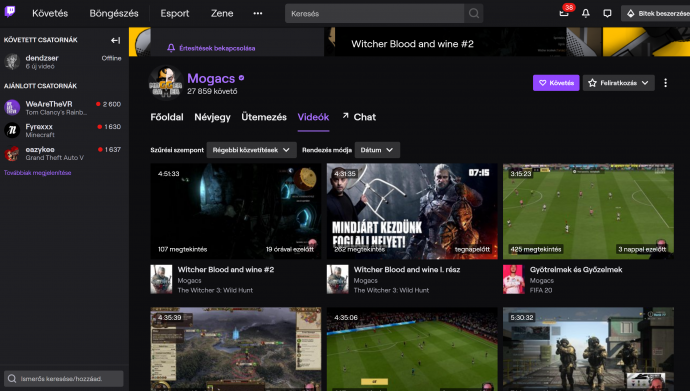The height and width of the screenshot is (391, 690).
Task: Click verified badge next to Mogacs
Action: (241, 78)
